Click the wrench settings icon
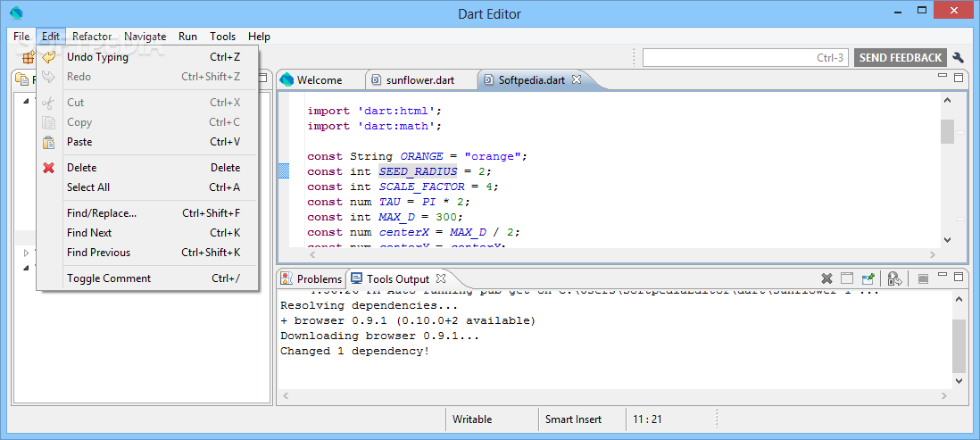This screenshot has width=980, height=440. click(958, 57)
